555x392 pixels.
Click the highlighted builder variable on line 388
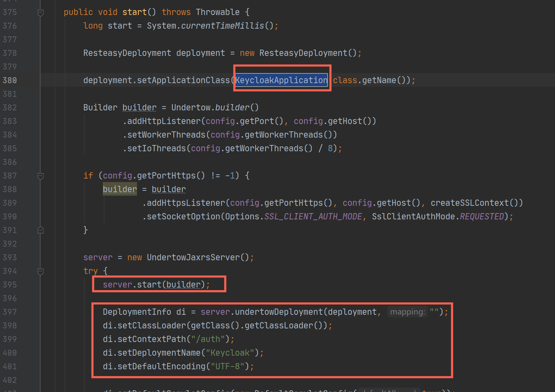120,189
